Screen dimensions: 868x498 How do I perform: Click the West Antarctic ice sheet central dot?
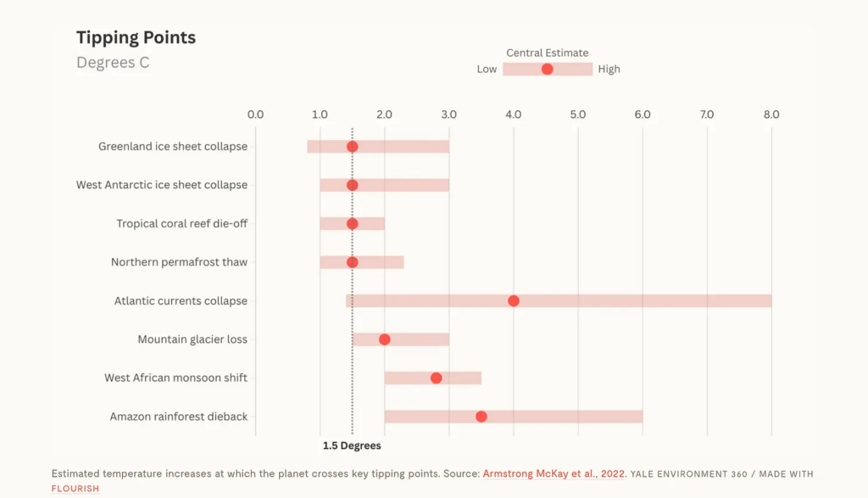coord(353,185)
